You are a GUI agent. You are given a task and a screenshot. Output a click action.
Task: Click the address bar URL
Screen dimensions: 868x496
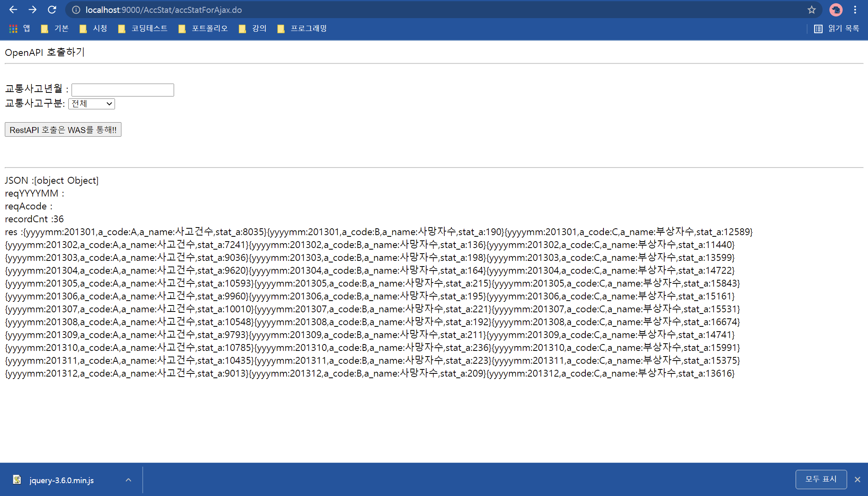click(164, 10)
